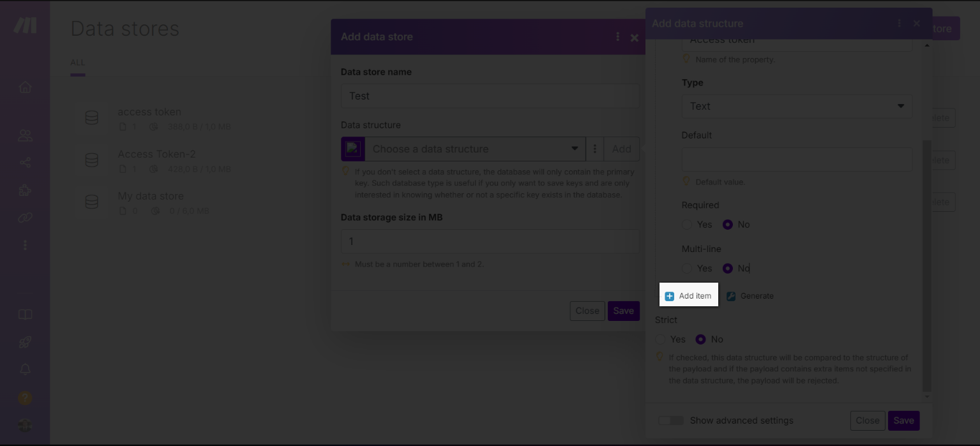Screen dimensions: 980x446
Task: Open the Home sidebar icon
Action: [x=25, y=87]
